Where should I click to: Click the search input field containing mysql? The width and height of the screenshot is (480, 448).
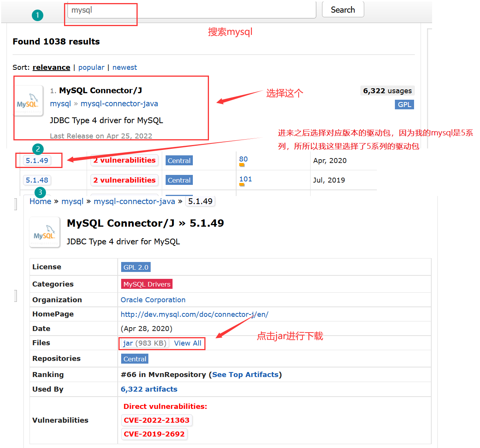(192, 10)
